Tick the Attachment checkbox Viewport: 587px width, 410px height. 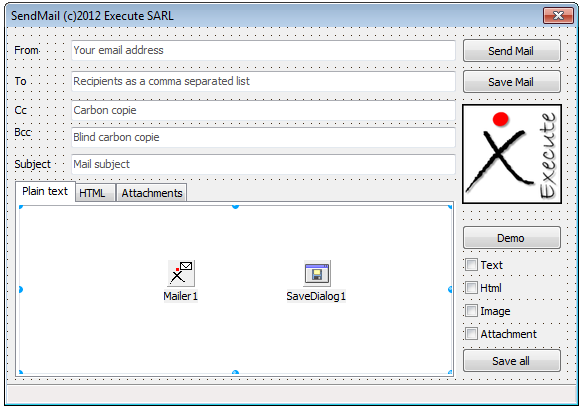click(471, 334)
